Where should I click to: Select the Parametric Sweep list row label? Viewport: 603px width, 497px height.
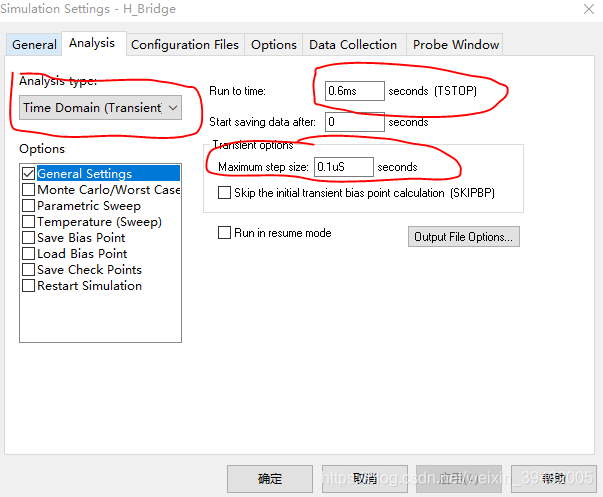click(x=89, y=206)
